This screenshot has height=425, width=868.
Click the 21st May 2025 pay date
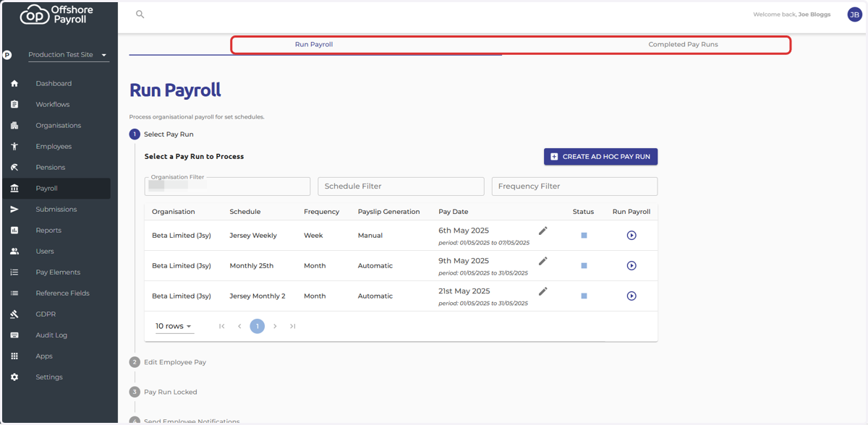pos(464,291)
